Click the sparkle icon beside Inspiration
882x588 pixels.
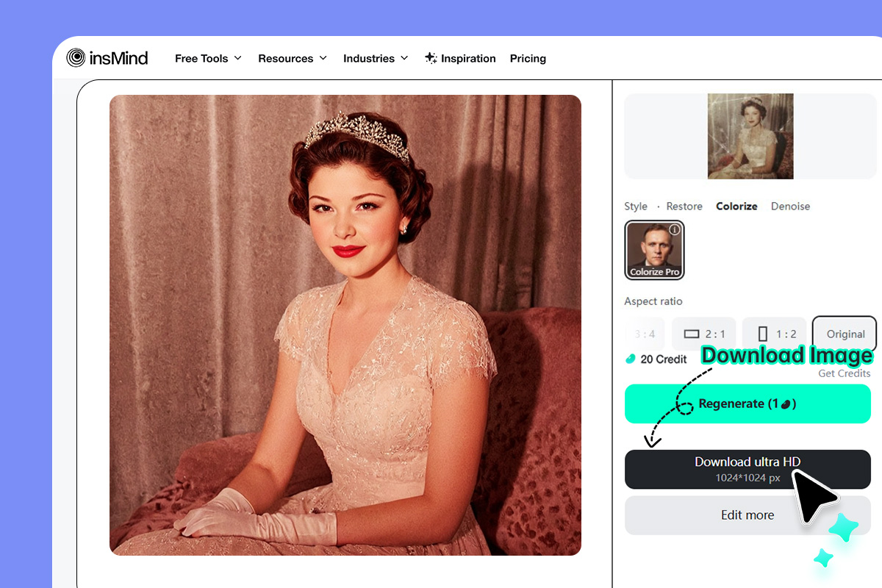[431, 58]
